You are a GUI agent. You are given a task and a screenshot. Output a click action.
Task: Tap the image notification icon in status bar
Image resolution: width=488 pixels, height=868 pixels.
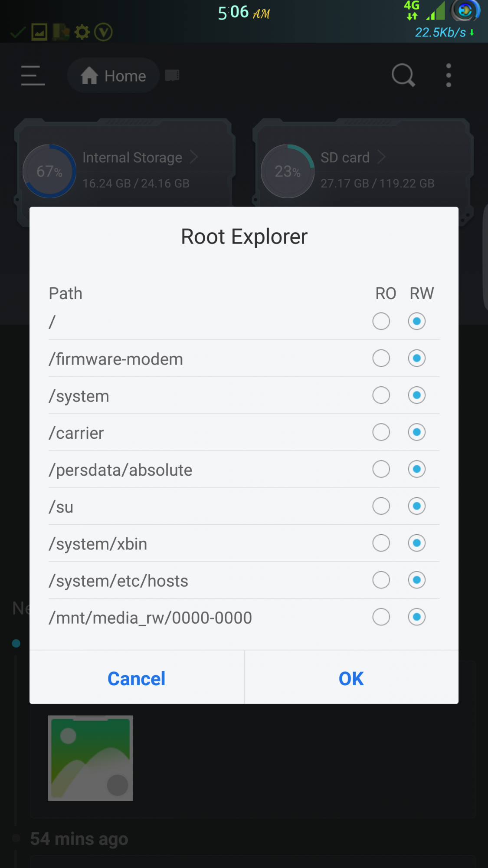[x=39, y=32]
